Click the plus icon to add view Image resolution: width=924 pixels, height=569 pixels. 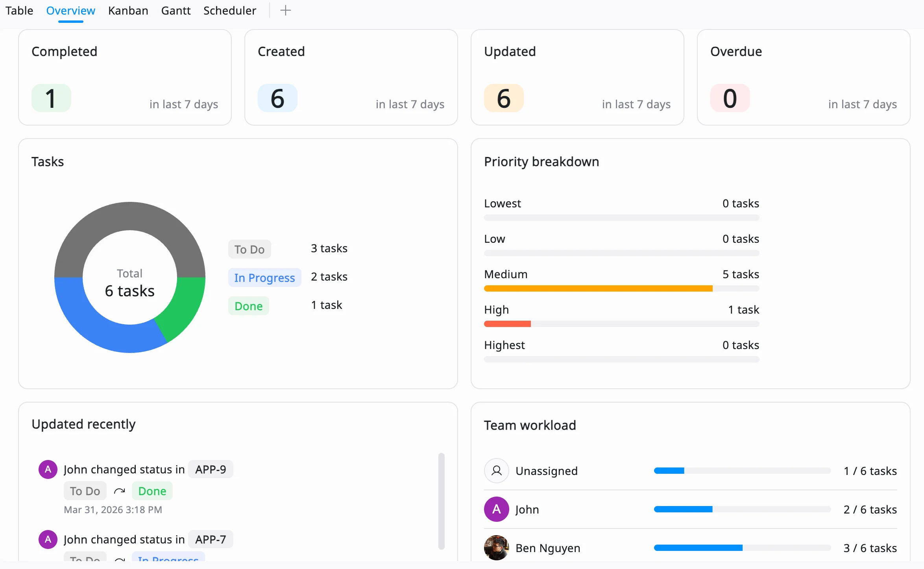(x=285, y=11)
